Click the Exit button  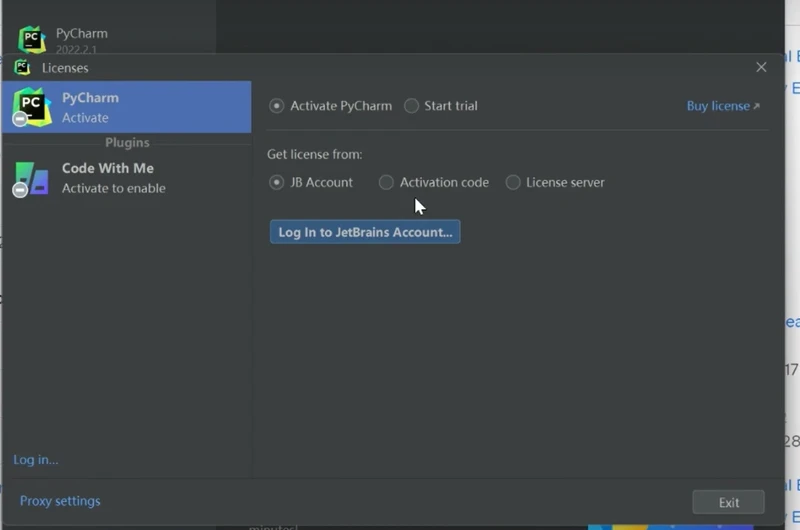(x=728, y=502)
